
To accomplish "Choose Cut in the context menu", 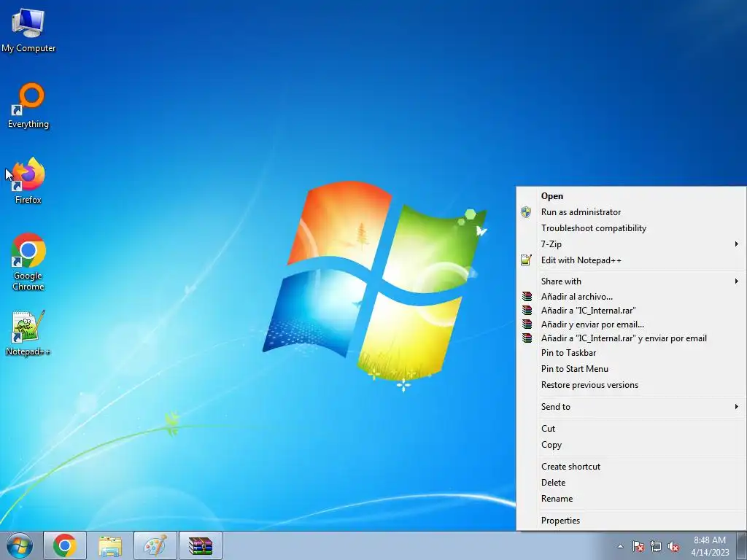I will coord(631,429).
